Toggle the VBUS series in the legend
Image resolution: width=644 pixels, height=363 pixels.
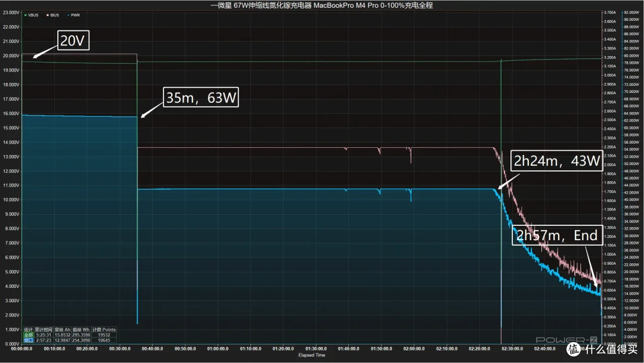pos(31,15)
